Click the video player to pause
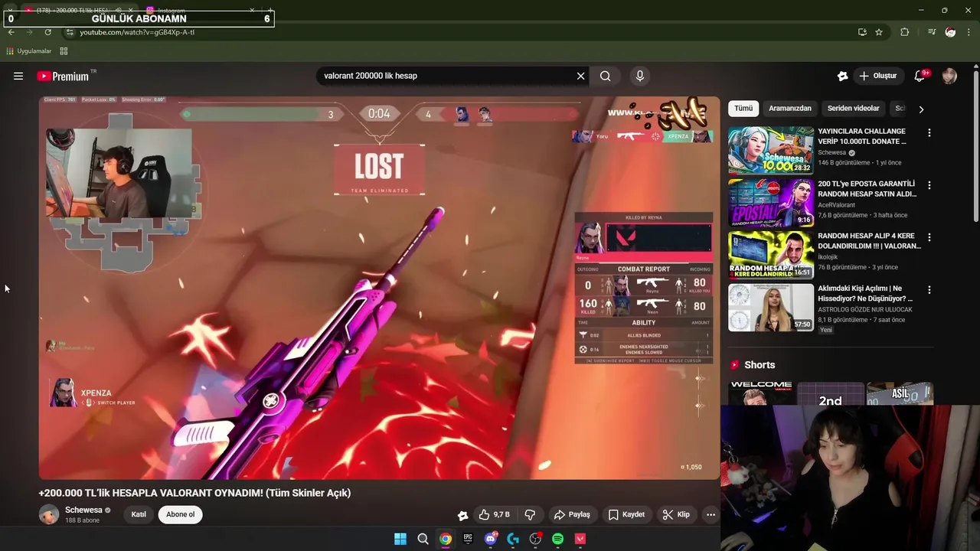Viewport: 980px width, 551px height. click(379, 288)
